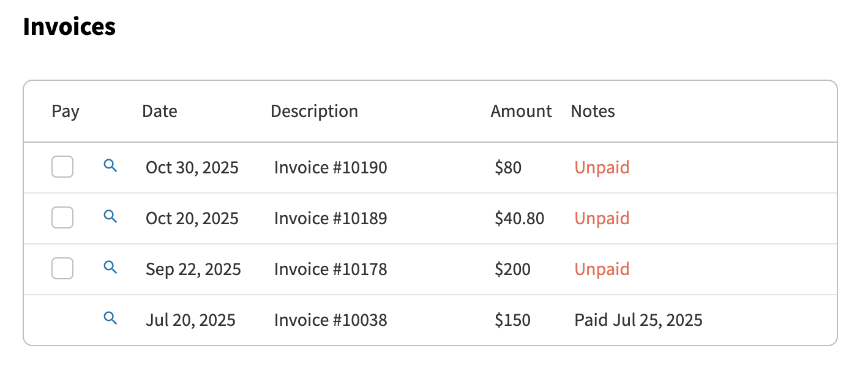Click the Pay column header
868x370 pixels.
pos(65,111)
